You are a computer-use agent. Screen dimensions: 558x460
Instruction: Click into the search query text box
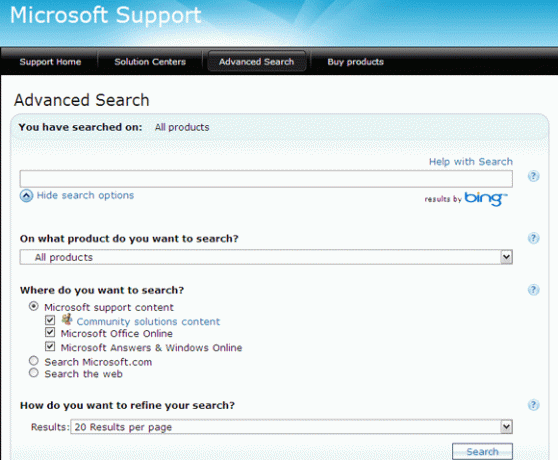pos(266,179)
